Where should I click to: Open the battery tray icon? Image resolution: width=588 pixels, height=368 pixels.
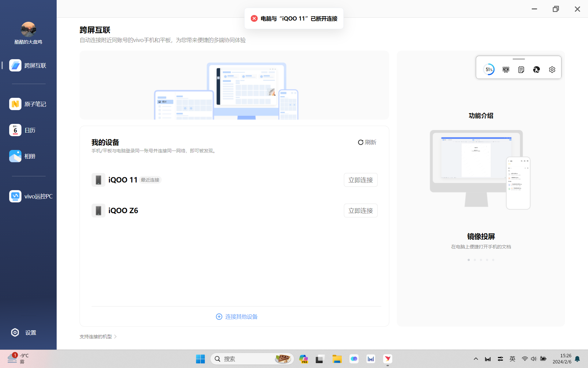pyautogui.click(x=543, y=359)
